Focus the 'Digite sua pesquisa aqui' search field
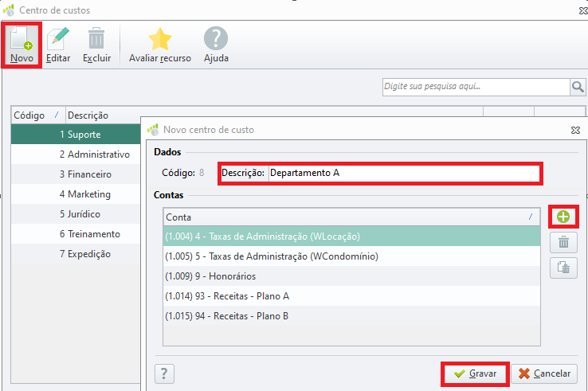The width and height of the screenshot is (588, 391). pyautogui.click(x=476, y=87)
